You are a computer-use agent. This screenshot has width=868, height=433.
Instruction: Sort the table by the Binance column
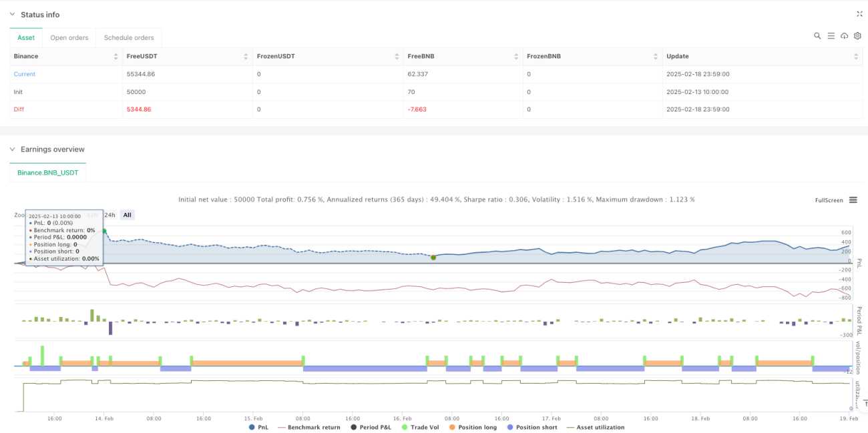[116, 57]
